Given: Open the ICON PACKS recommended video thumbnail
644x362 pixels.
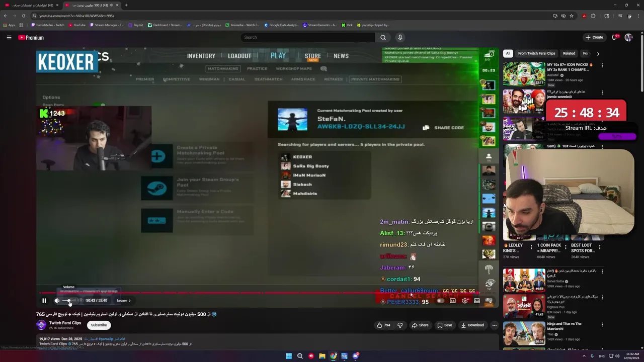Looking at the screenshot, I should [x=524, y=74].
